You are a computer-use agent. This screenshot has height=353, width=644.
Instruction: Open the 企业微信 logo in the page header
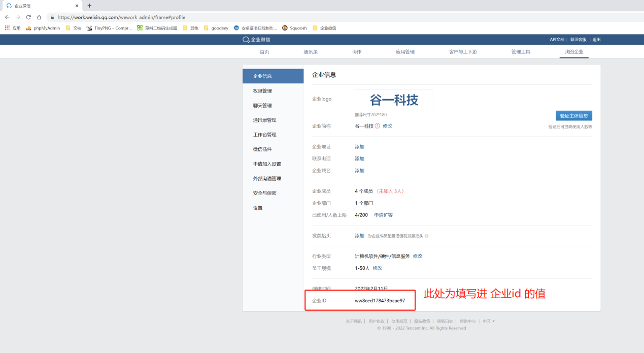[256, 39]
